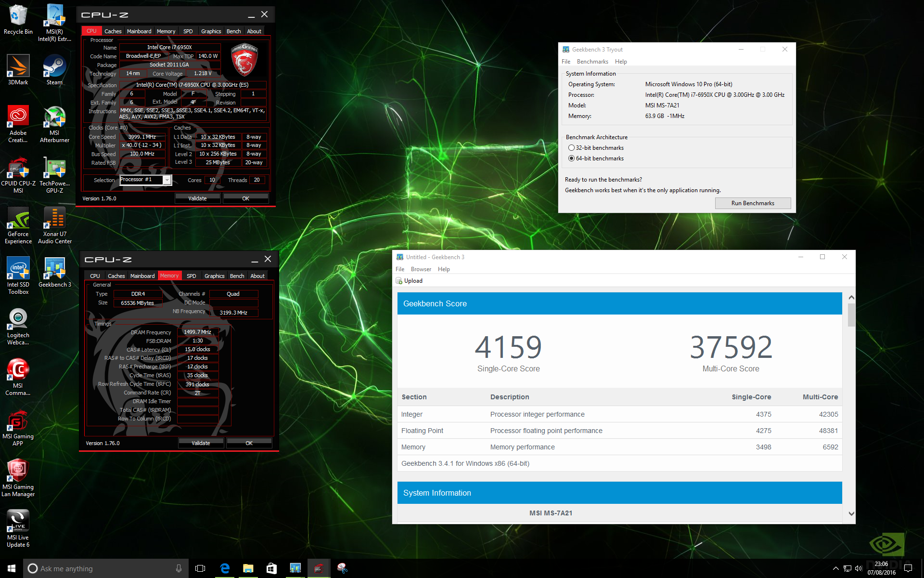Viewport: 924px width, 578px height.
Task: Open MSI Afterburner desktop icon
Action: pyautogui.click(x=54, y=124)
